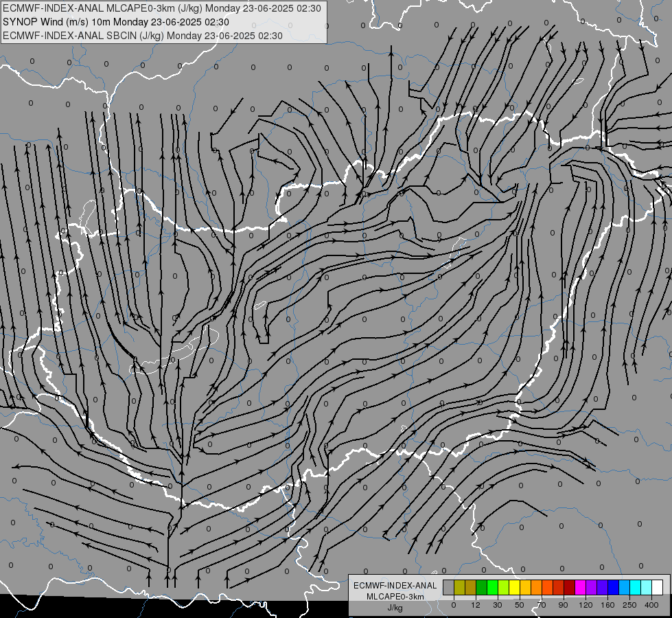Click the legend scale value '160'
The image size is (672, 618).
tap(607, 605)
